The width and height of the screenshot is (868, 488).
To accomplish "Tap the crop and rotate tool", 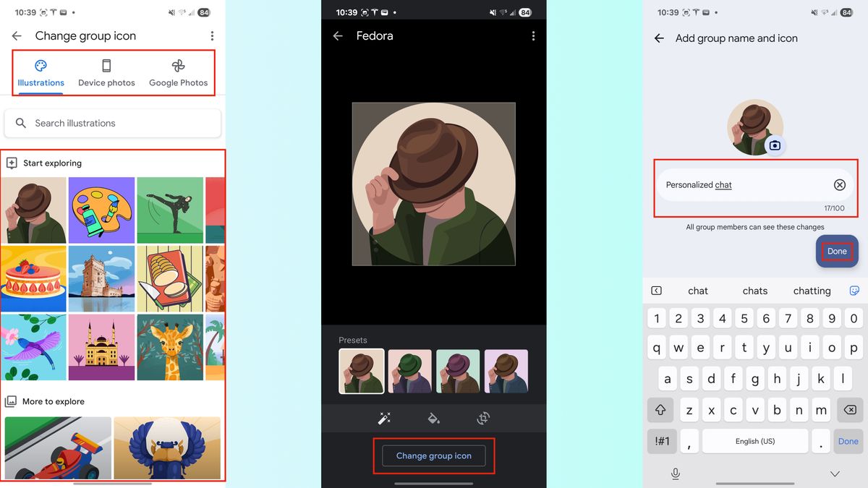I will point(483,418).
